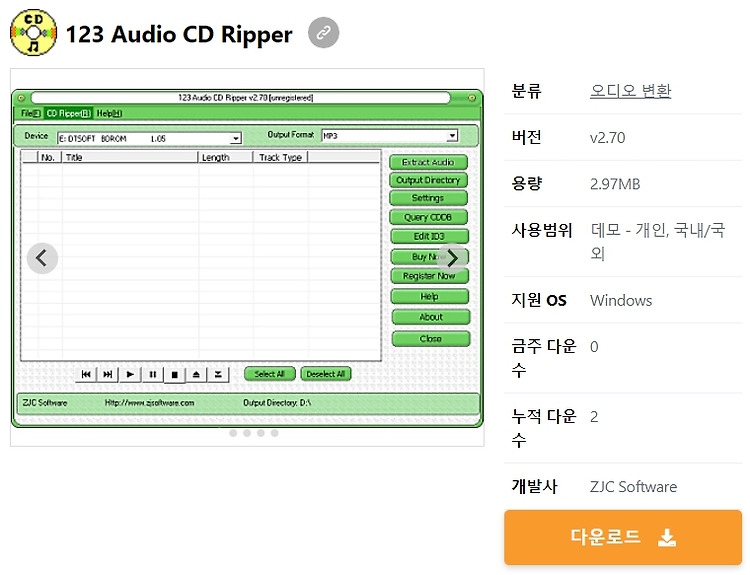
Task: Skip to next track button
Action: click(108, 374)
